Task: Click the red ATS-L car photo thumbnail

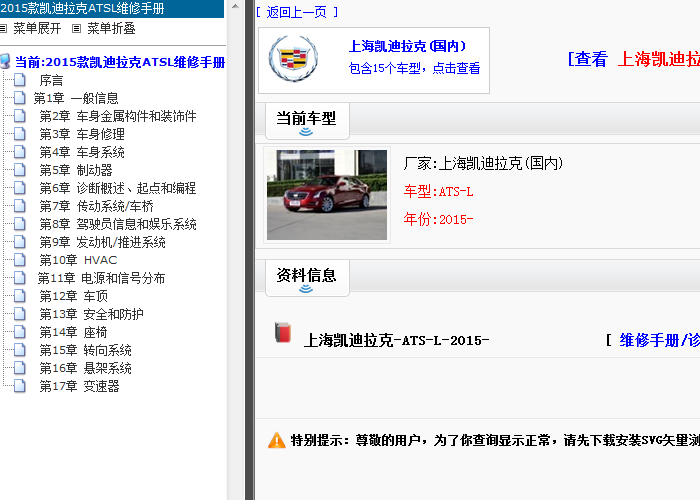Action: pos(327,195)
